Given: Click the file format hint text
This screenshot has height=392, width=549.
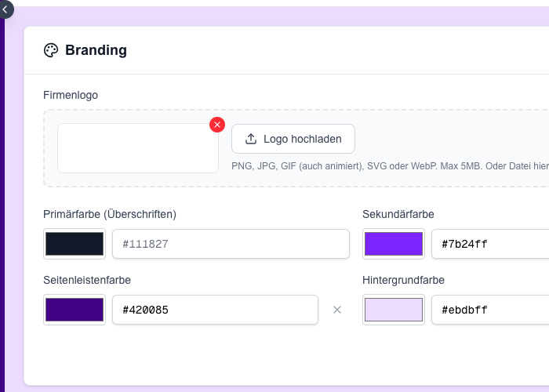Looking at the screenshot, I should [x=390, y=166].
